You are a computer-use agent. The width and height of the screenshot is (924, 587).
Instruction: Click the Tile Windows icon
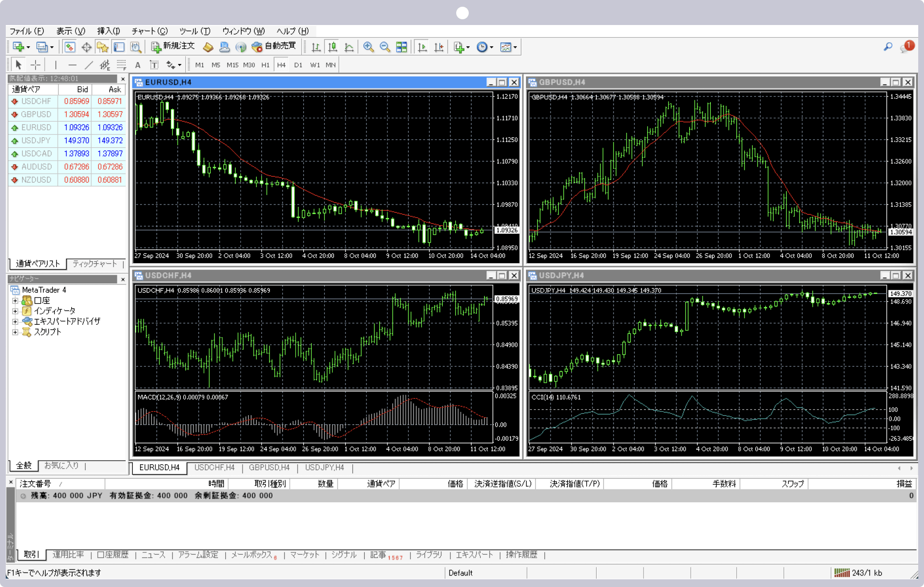[401, 47]
